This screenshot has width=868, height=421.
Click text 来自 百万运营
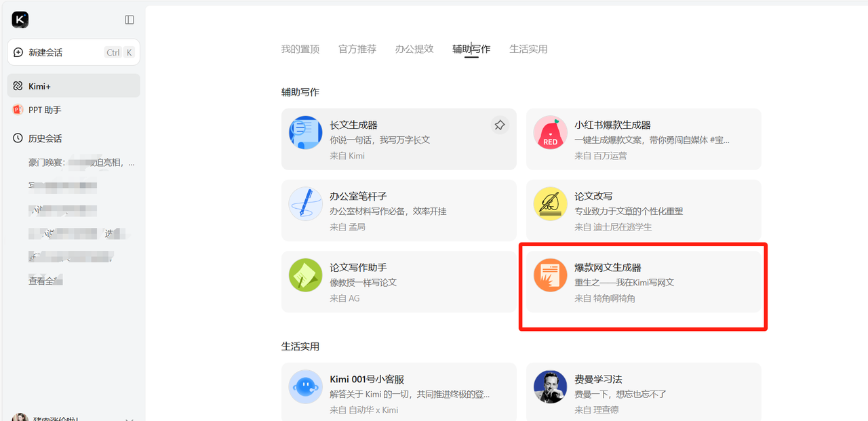coord(601,155)
